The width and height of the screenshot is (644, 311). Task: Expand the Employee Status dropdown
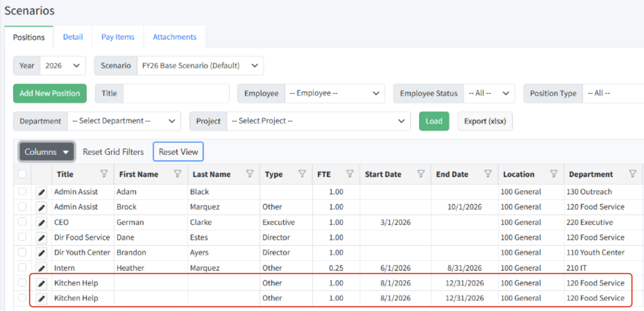point(489,93)
